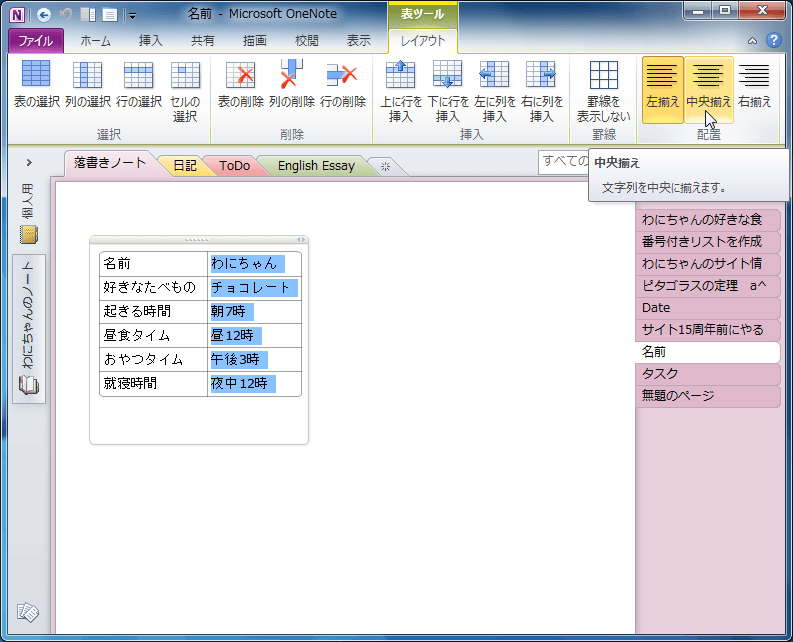Switch to the Home (ホーム) tab
793x642 pixels.
click(95, 41)
